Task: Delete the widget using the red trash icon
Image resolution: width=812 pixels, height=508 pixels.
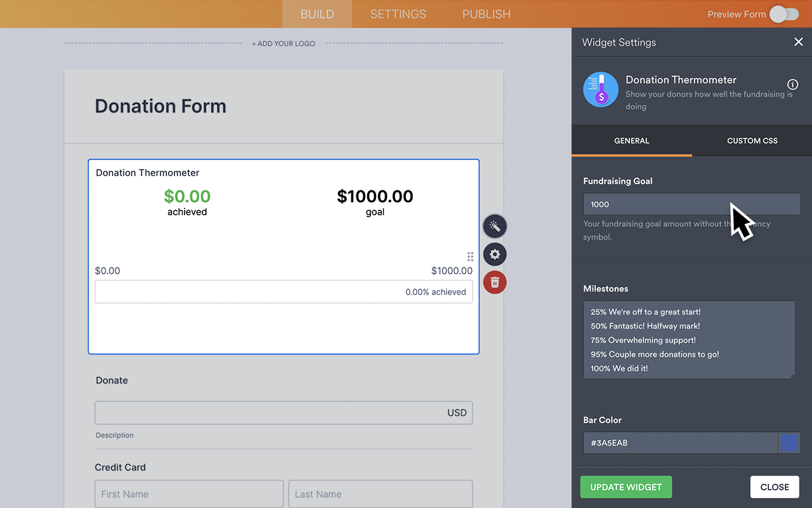Action: 495,283
